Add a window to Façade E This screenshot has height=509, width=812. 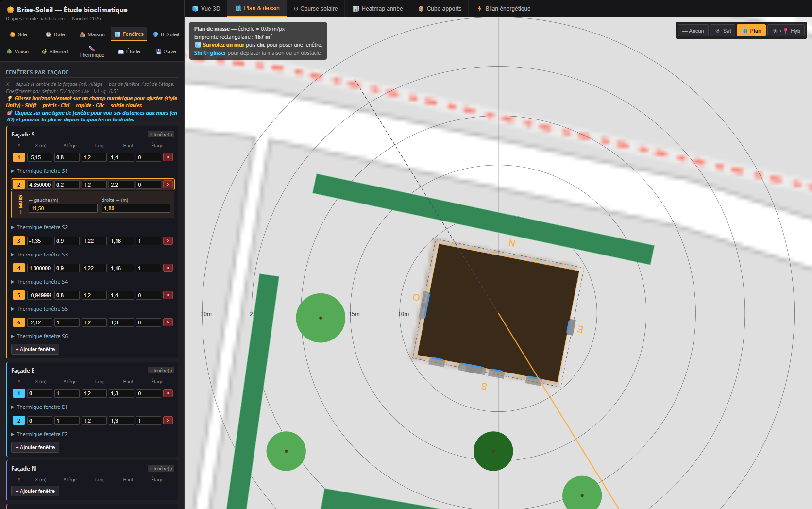tap(35, 447)
